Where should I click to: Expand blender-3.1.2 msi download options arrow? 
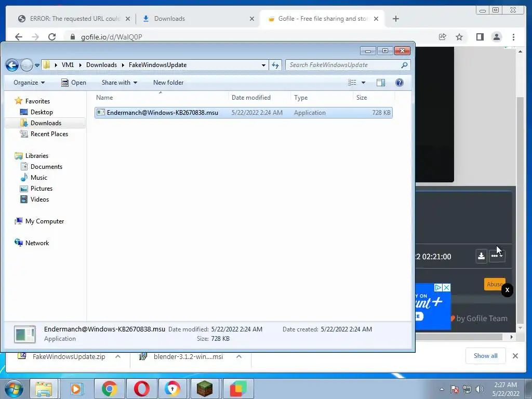[239, 356]
